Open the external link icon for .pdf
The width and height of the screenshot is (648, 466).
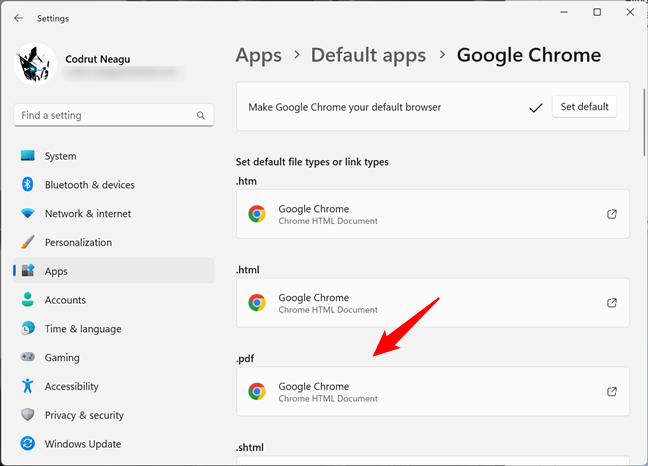click(612, 392)
